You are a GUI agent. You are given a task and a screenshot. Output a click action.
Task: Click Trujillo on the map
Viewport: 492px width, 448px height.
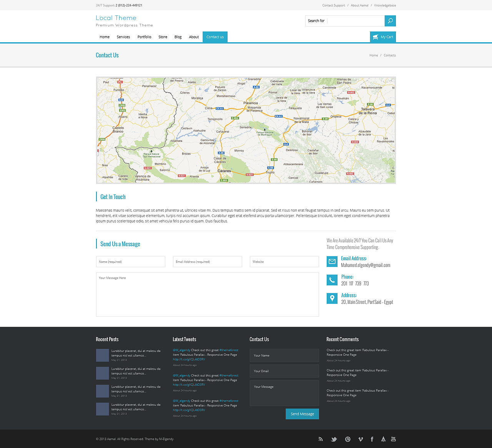(270, 173)
